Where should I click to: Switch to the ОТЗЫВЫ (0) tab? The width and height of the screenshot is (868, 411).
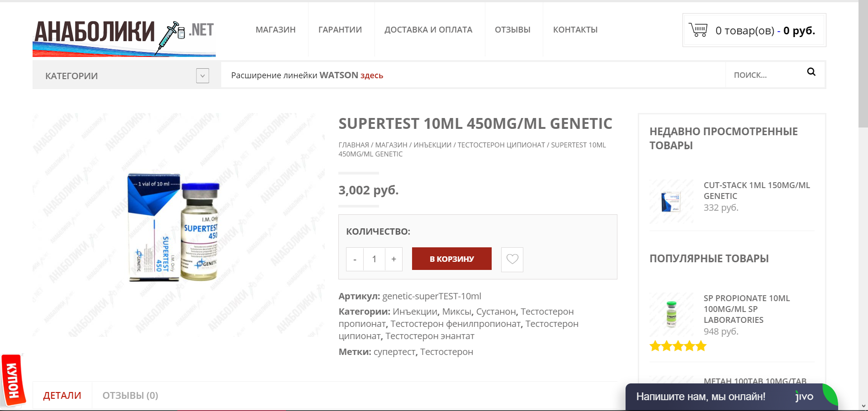(x=130, y=395)
